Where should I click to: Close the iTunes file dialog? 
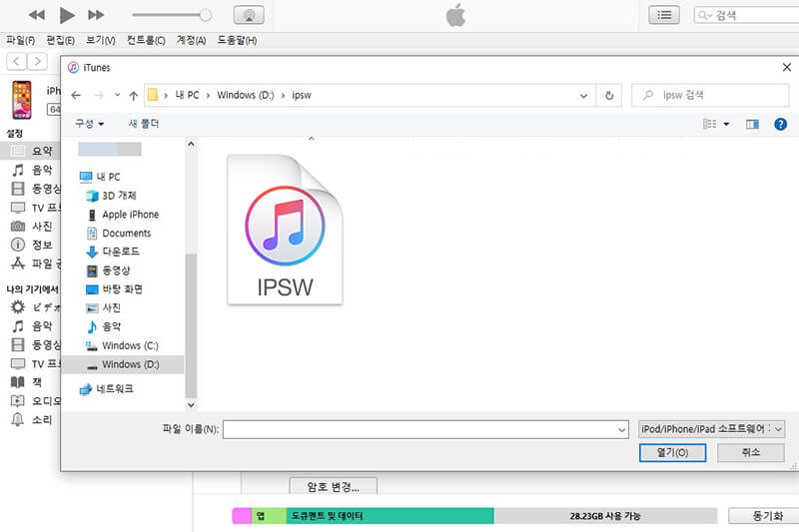coord(787,67)
